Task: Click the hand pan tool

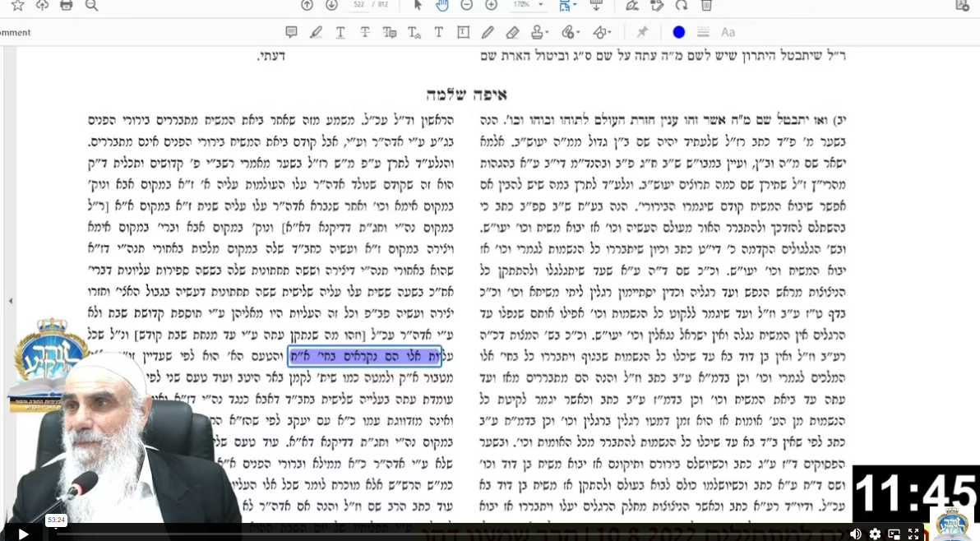Action: [442, 5]
